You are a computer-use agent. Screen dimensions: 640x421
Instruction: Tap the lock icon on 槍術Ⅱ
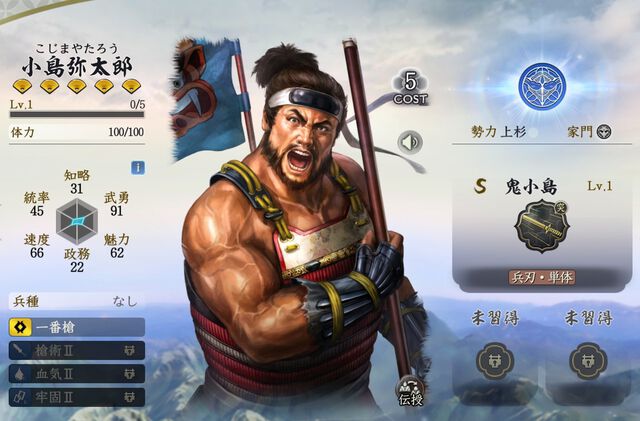click(x=130, y=350)
